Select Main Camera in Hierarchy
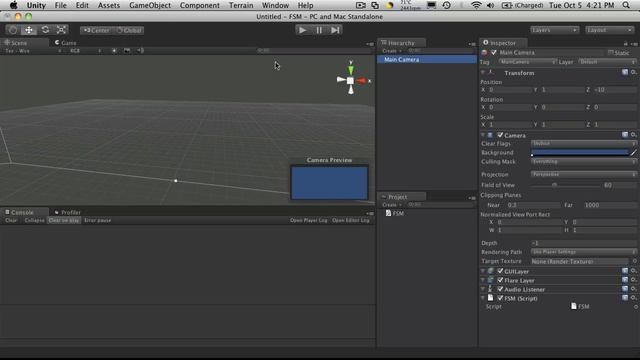Viewport: 640px width, 360px height. 427,60
